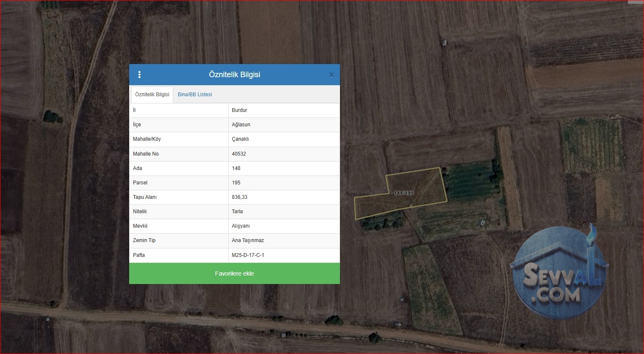Click the Çanaklı neighborhood value

click(240, 139)
